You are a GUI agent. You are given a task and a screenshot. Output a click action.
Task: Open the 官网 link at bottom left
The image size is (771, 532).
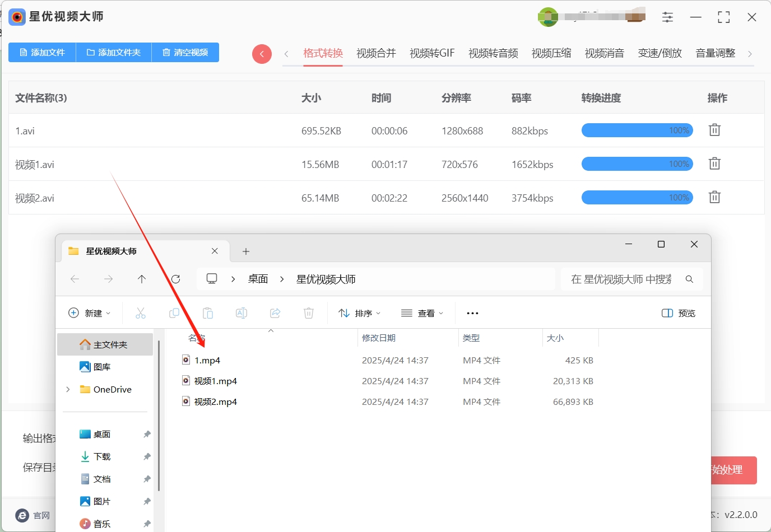[32, 515]
